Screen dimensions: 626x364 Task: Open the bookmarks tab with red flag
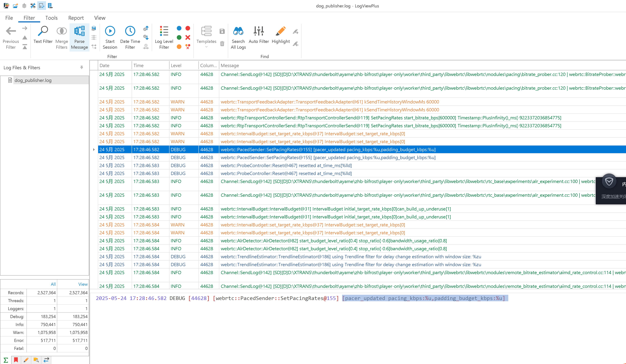(x=16, y=360)
